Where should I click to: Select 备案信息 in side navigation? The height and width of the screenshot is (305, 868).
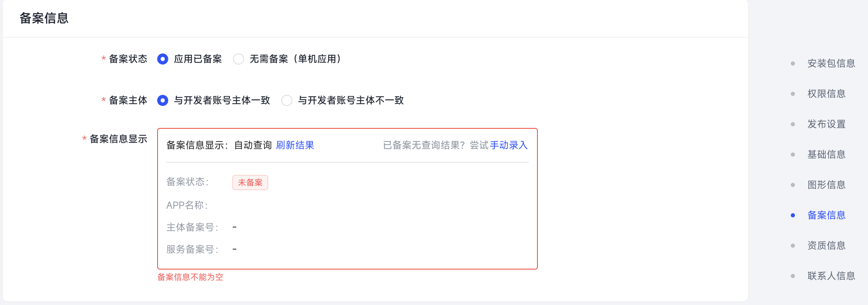826,215
